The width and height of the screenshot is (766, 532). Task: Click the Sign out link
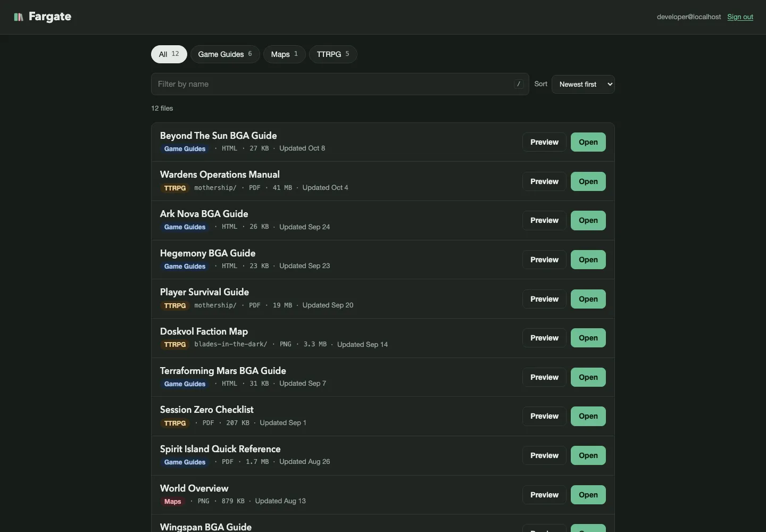[x=740, y=17]
